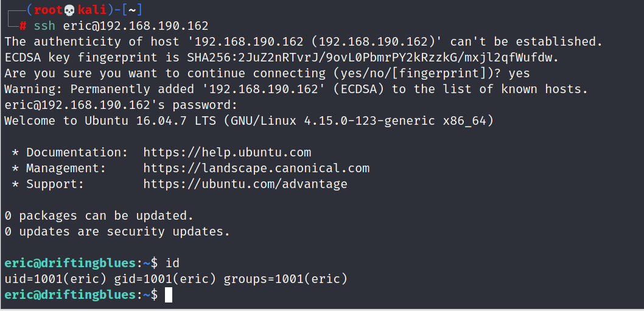The width and height of the screenshot is (644, 311).
Task: Click the 'id' command text
Action: [172, 263]
